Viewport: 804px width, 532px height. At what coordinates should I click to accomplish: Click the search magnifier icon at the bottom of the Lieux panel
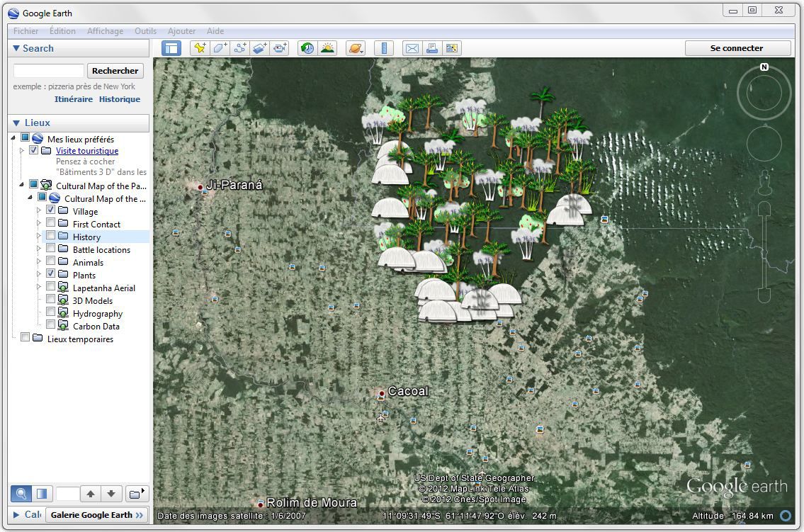coord(21,494)
